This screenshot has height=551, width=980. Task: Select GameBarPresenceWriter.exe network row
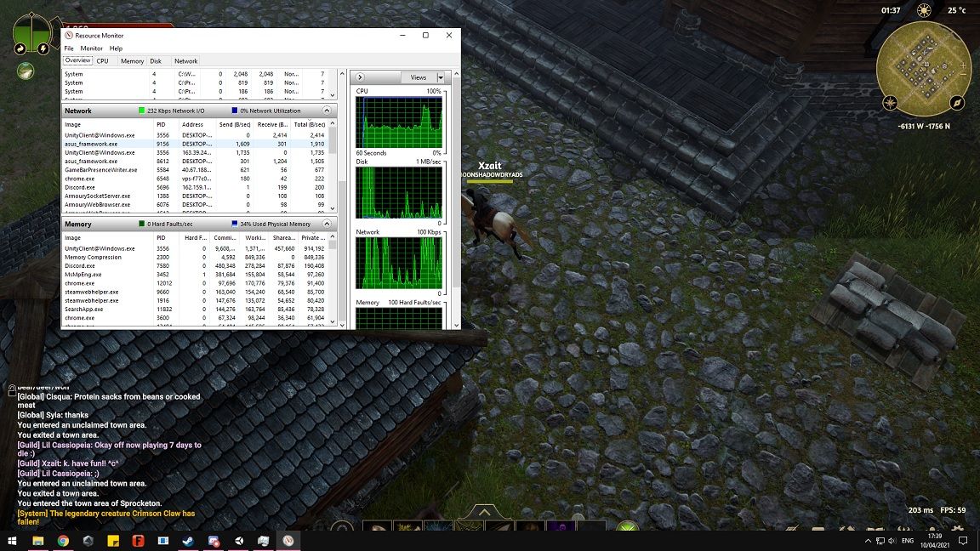tap(195, 170)
